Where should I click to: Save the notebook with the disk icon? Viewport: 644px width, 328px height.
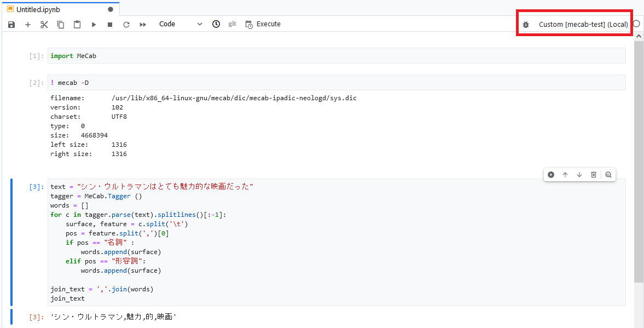coord(11,25)
